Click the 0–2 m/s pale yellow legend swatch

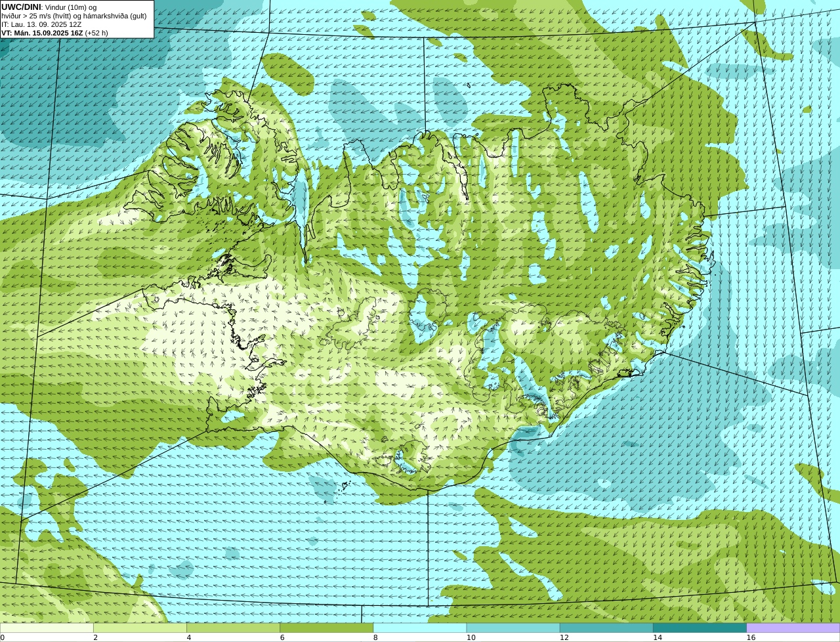47,628
